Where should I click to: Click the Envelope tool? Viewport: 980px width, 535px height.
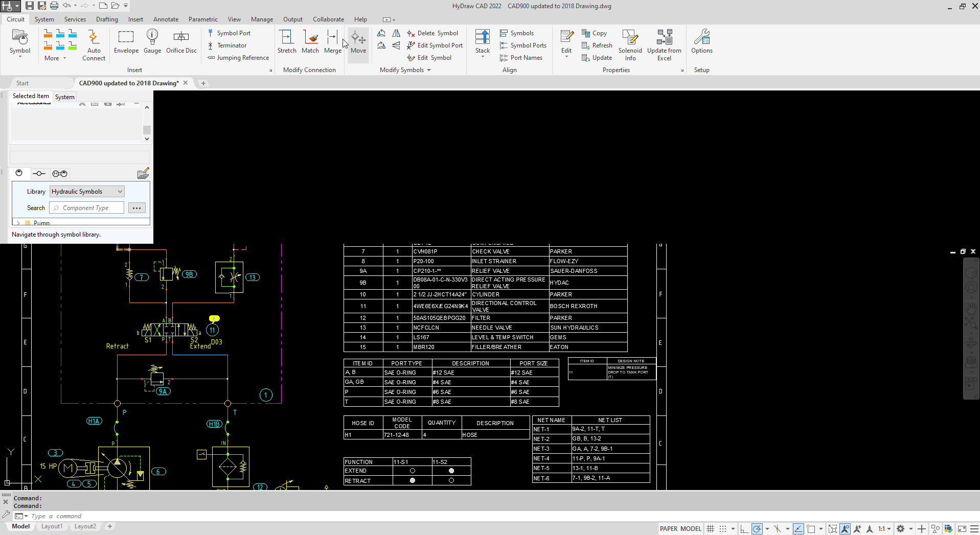pyautogui.click(x=126, y=41)
